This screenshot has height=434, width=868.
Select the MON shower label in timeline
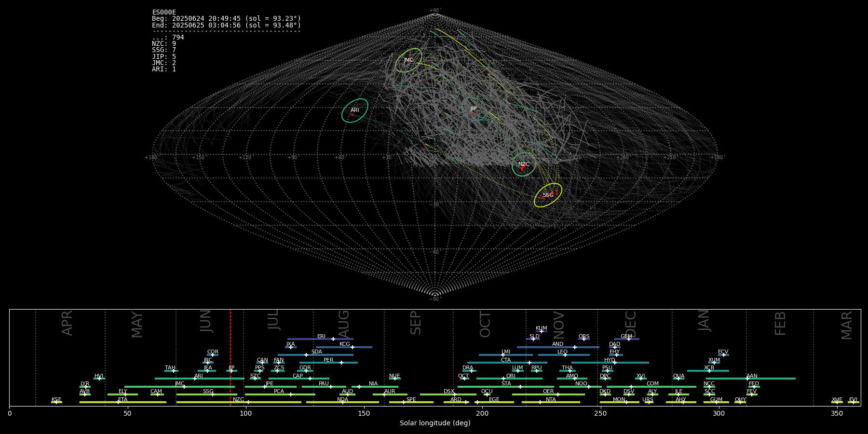coord(619,400)
